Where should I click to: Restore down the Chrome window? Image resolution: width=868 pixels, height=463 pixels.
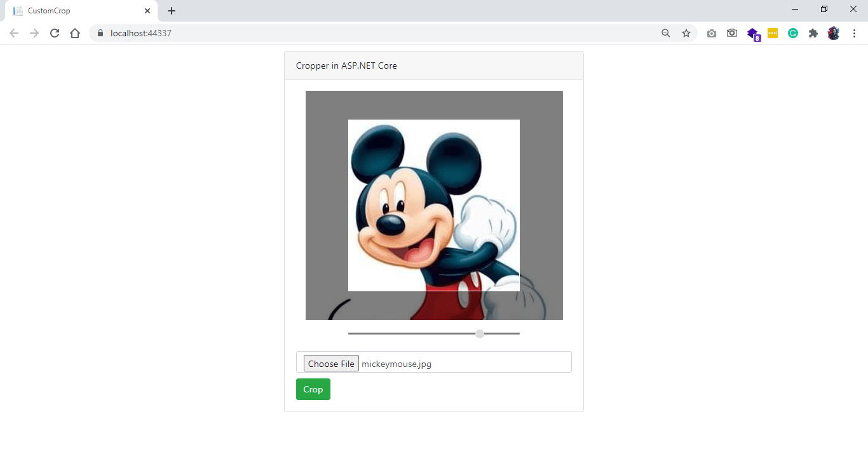click(824, 9)
